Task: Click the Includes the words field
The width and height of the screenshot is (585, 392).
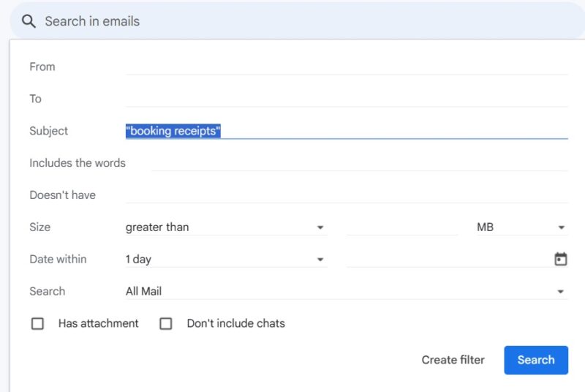Action: [360, 163]
